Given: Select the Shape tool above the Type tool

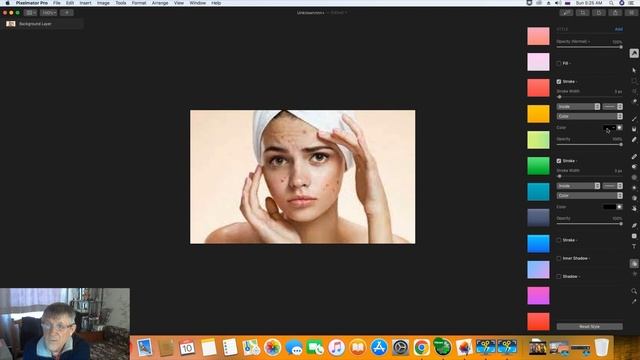Looking at the screenshot, I should (x=634, y=236).
